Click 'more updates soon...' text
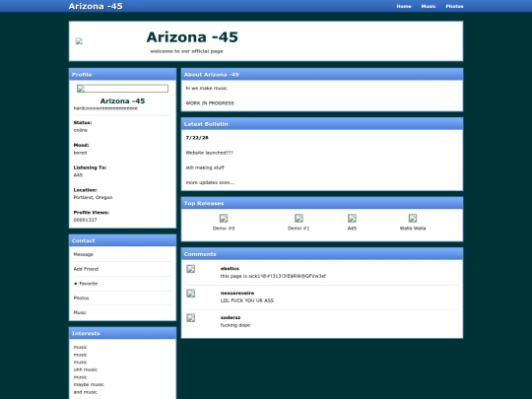The width and height of the screenshot is (532, 399). pos(210,182)
